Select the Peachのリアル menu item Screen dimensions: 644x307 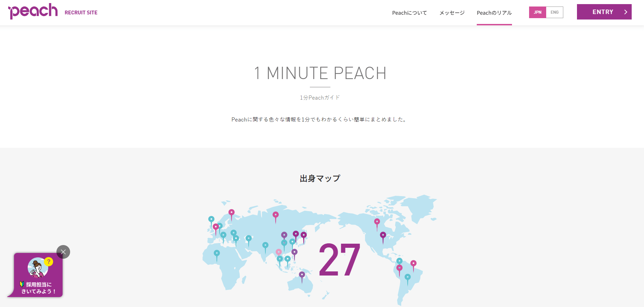coord(494,13)
